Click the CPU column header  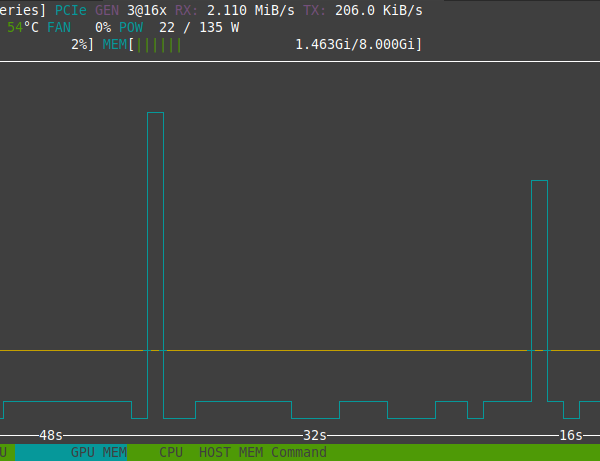tap(171, 452)
